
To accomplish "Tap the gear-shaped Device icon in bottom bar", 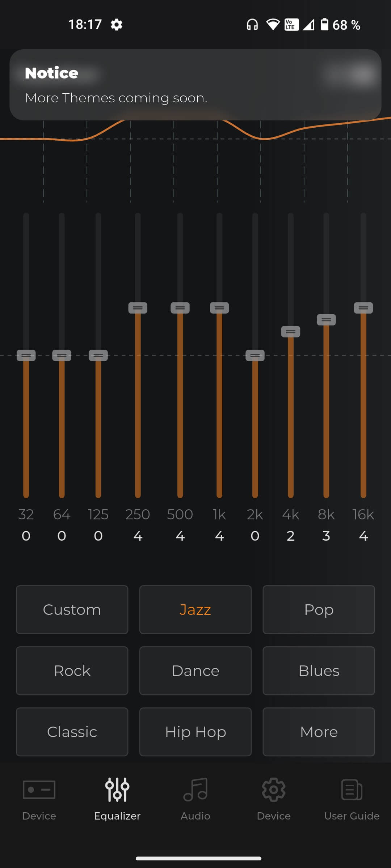I will pyautogui.click(x=274, y=790).
